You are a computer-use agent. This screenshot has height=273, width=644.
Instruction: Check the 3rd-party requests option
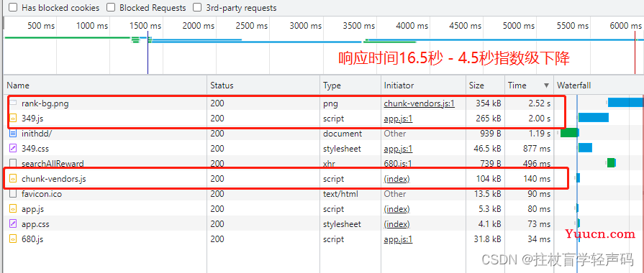pos(198,7)
